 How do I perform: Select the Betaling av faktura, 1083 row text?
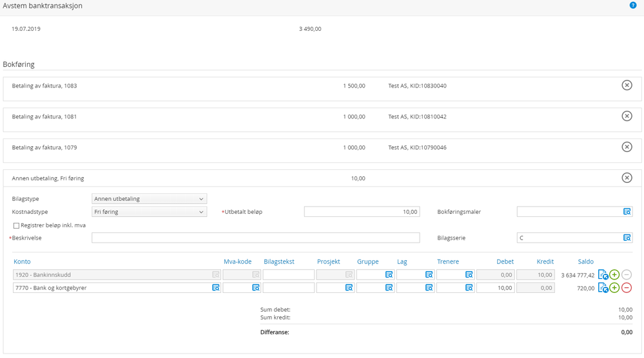44,86
